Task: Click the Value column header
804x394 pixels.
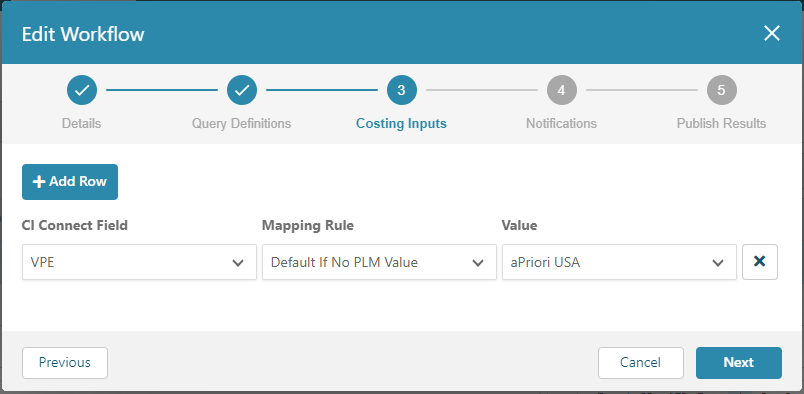Action: pos(519,225)
